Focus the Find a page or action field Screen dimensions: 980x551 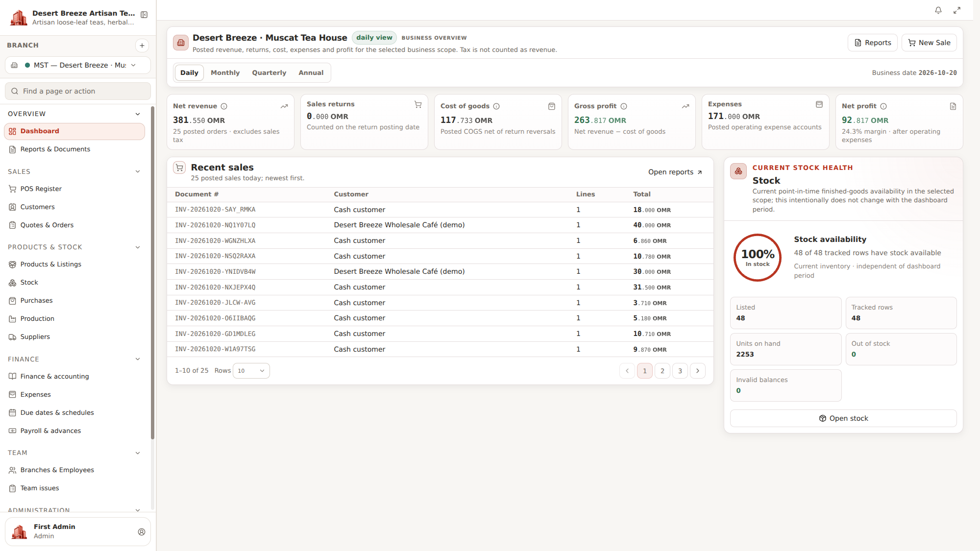(x=78, y=91)
